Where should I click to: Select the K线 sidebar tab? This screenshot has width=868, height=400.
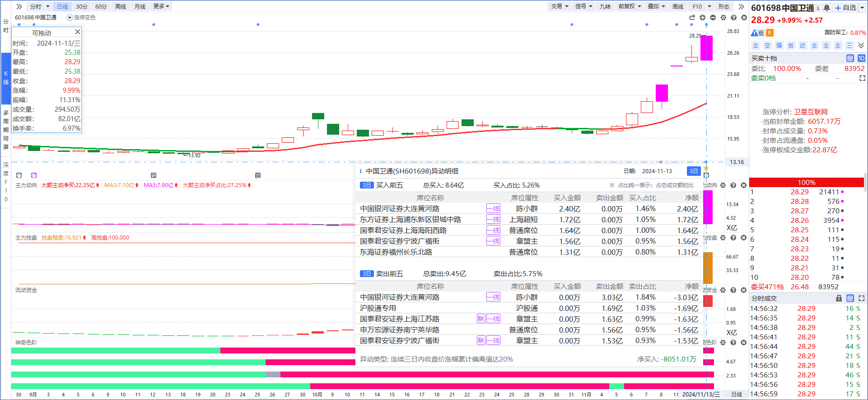[x=6, y=78]
